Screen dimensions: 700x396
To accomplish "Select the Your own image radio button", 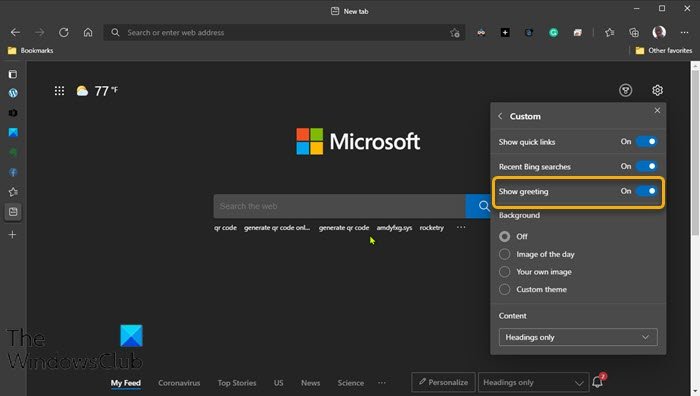I will pos(504,271).
